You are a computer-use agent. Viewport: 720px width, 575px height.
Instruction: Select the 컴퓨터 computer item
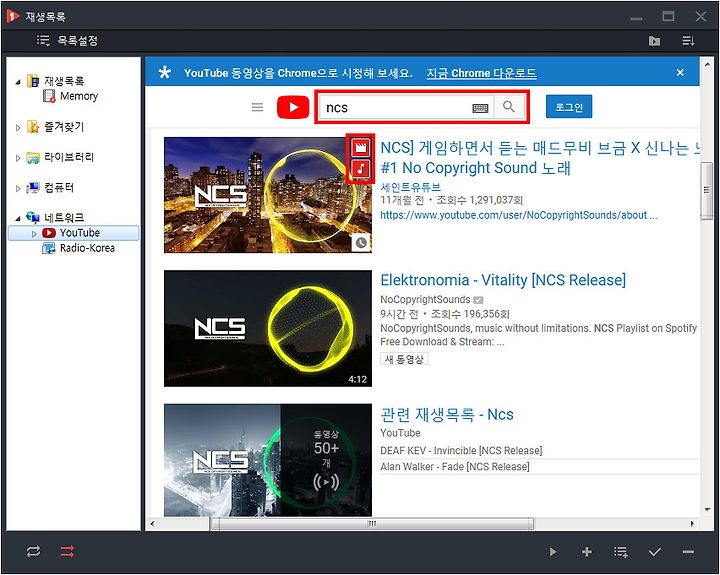(x=51, y=188)
